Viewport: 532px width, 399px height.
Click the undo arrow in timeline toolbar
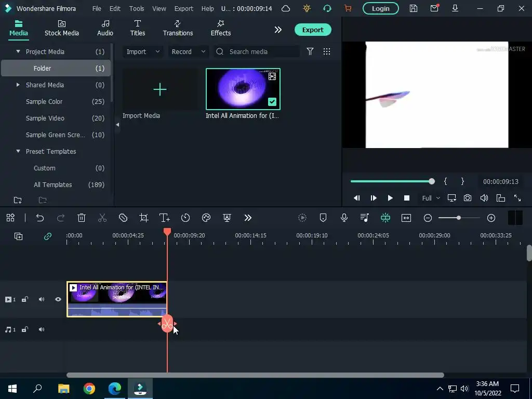40,218
